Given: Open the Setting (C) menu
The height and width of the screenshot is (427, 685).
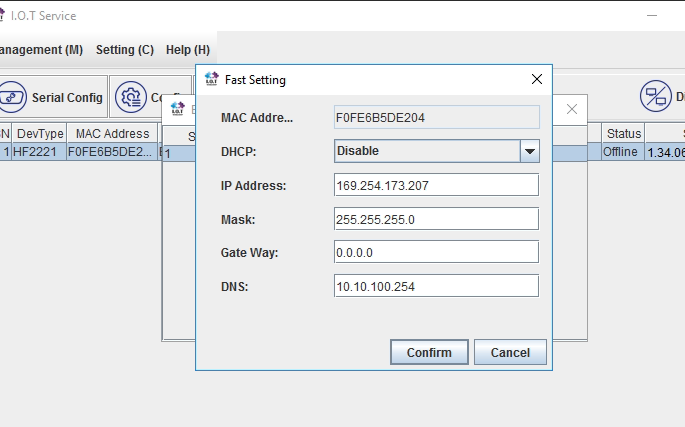Looking at the screenshot, I should tap(125, 50).
